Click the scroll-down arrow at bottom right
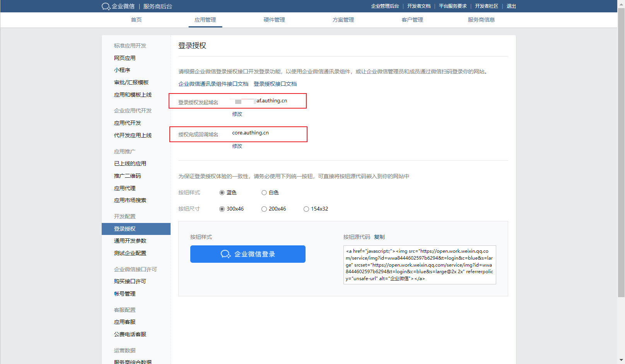The width and height of the screenshot is (625, 364). (620, 360)
